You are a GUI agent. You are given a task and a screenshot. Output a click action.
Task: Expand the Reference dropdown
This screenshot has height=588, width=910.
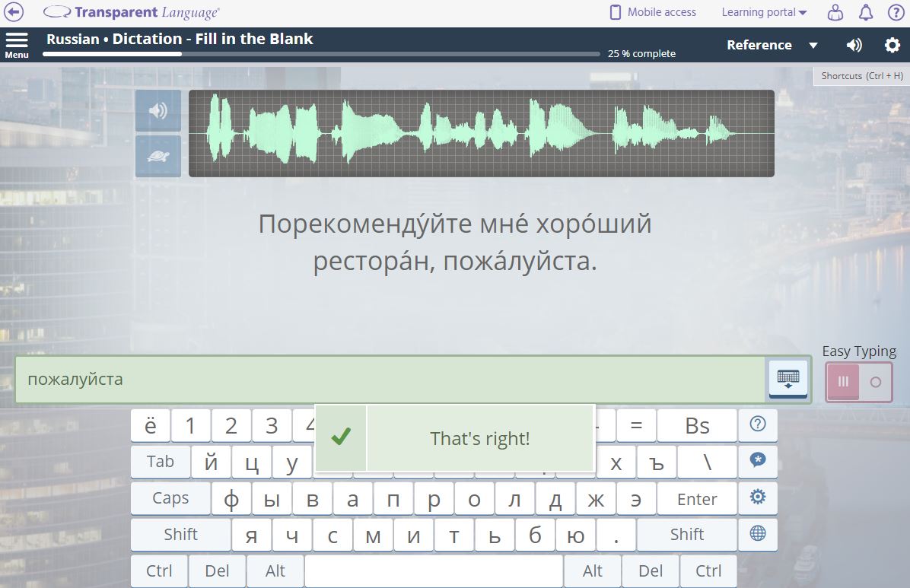(x=772, y=45)
